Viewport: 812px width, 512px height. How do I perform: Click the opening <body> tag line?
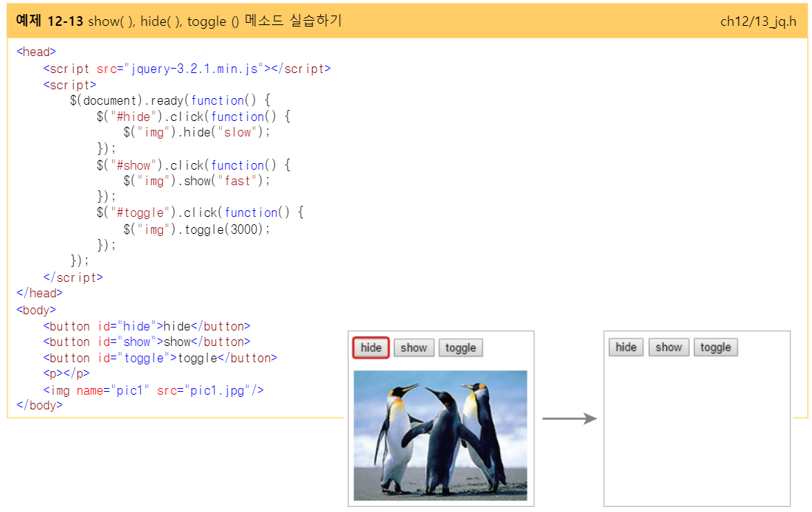[x=36, y=310]
